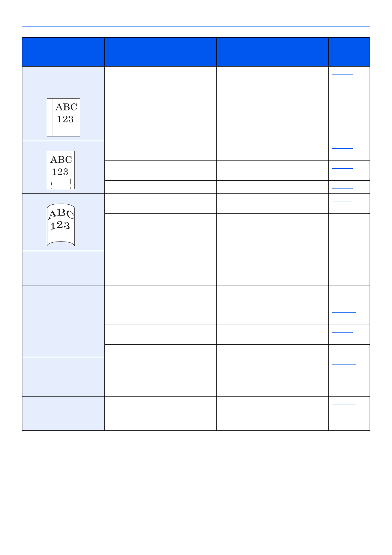
Task: Open the second-to-last link in the table
Action: (344, 364)
